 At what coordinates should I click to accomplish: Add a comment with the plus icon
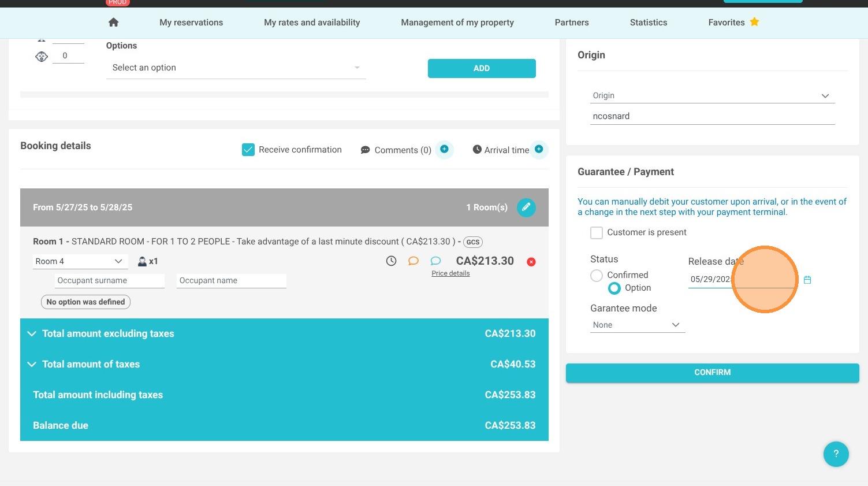point(444,149)
